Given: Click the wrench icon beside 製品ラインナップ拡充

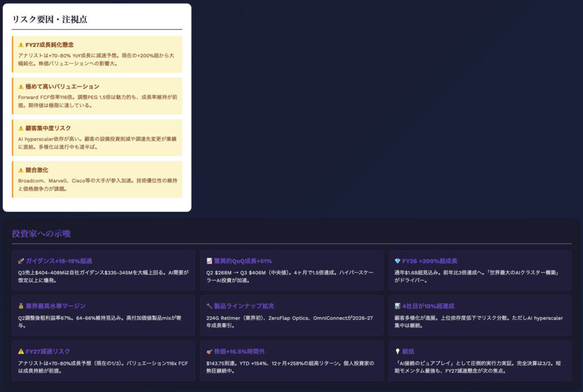Looking at the screenshot, I should point(210,306).
